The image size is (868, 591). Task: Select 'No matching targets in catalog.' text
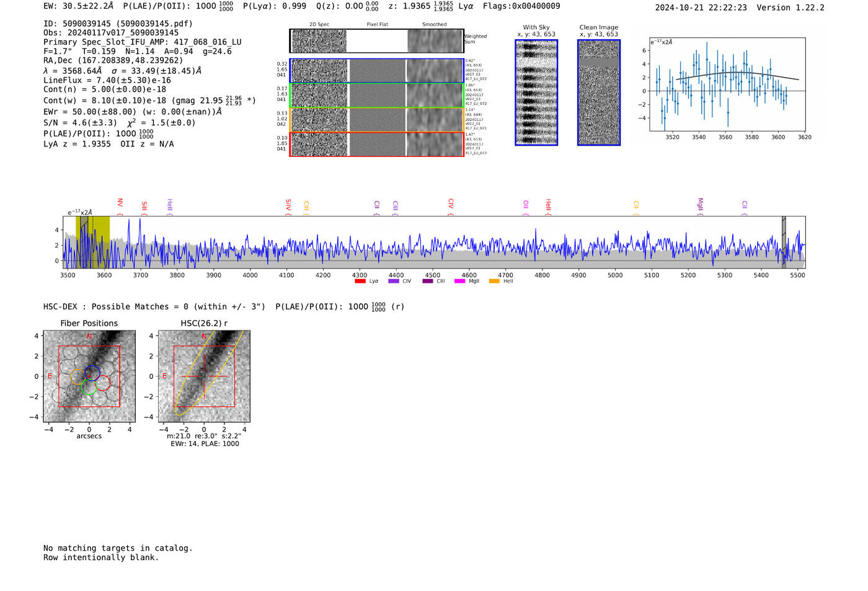tap(118, 548)
